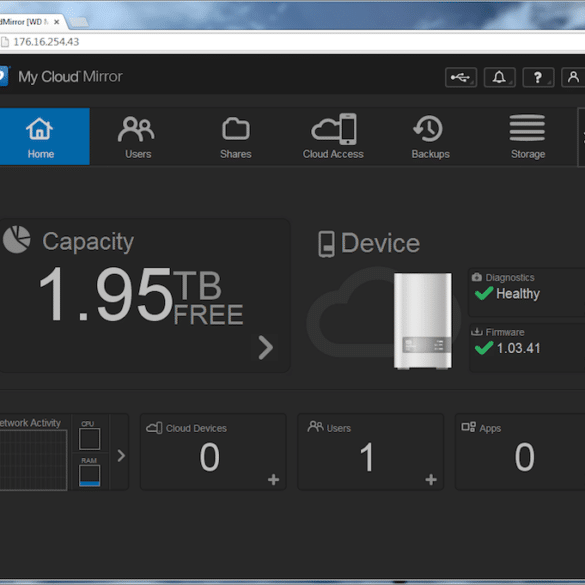Click the Cloud Devices count 0
The image size is (585, 585).
pyautogui.click(x=209, y=457)
